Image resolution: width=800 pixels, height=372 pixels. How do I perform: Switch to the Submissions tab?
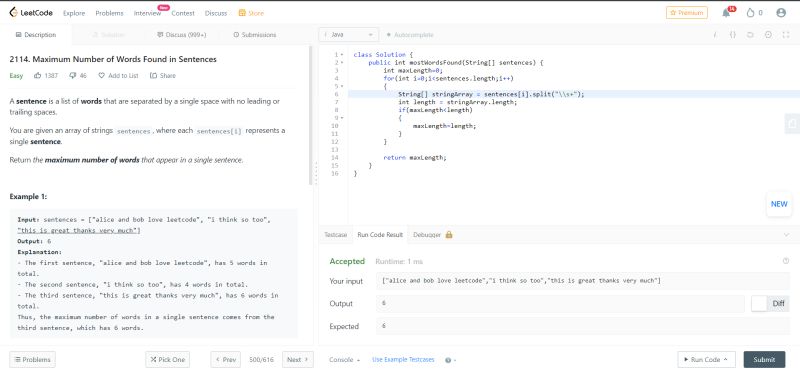point(255,35)
